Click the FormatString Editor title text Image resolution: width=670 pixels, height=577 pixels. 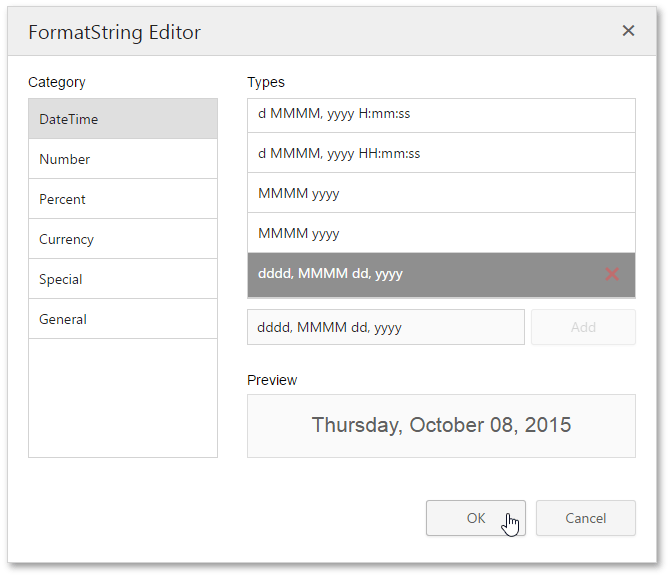pyautogui.click(x=114, y=32)
